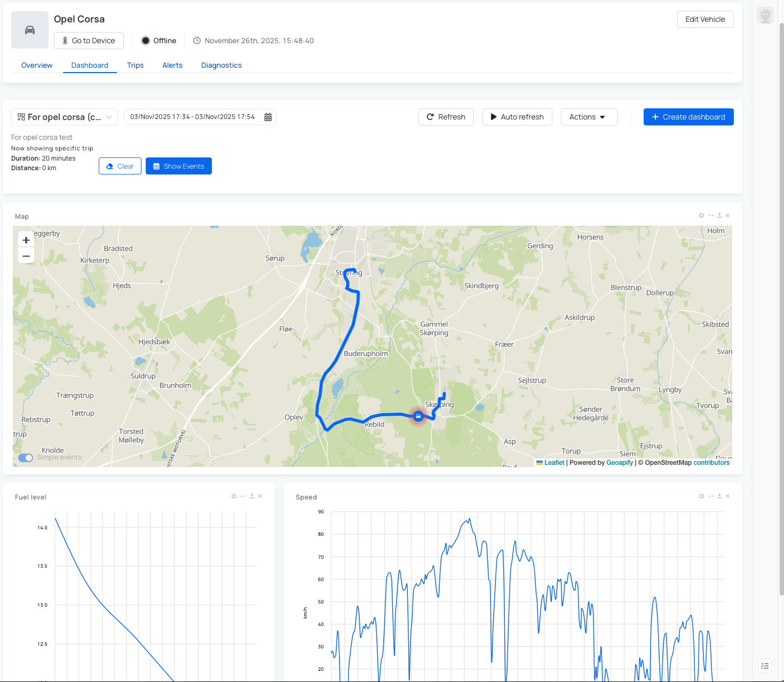Disable the Simple events toggle on the map

click(25, 458)
